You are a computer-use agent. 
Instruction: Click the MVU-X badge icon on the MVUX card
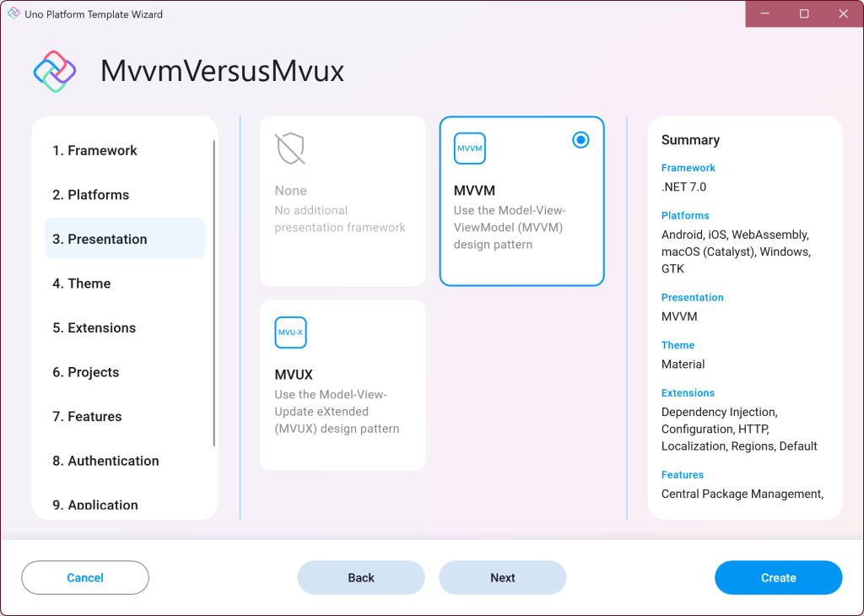[x=290, y=332]
